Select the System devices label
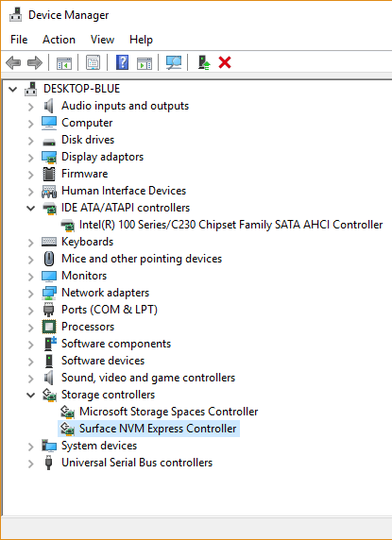 pyautogui.click(x=99, y=446)
